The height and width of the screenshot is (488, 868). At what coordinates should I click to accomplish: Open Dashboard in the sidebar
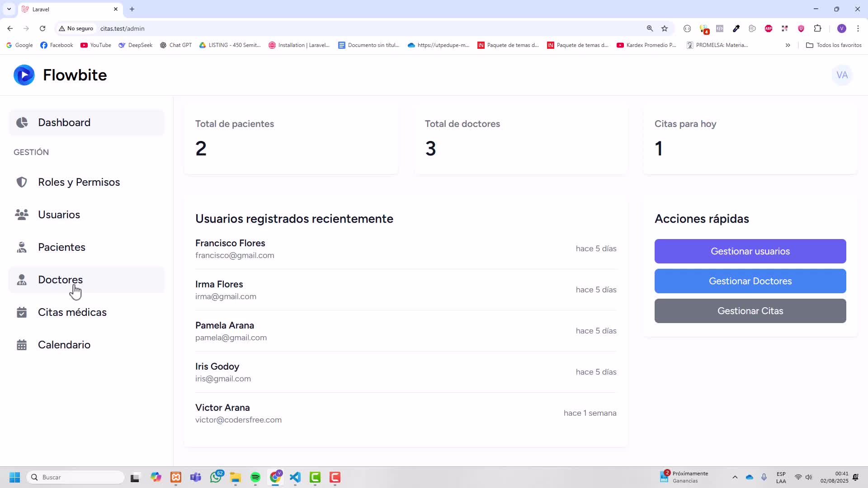point(87,122)
